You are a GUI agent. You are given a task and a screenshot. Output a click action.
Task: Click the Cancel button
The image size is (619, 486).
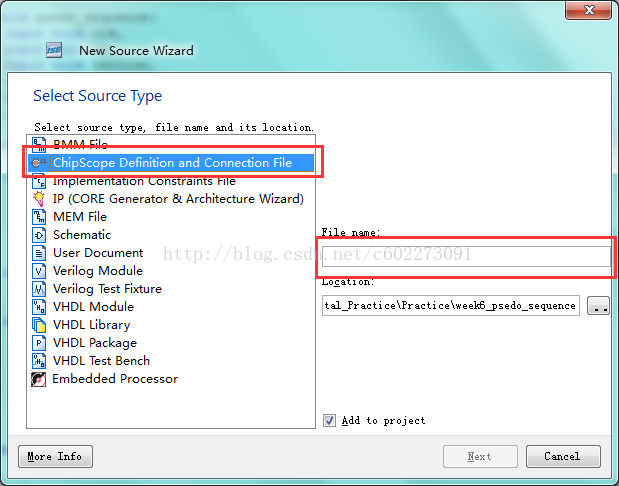(563, 456)
